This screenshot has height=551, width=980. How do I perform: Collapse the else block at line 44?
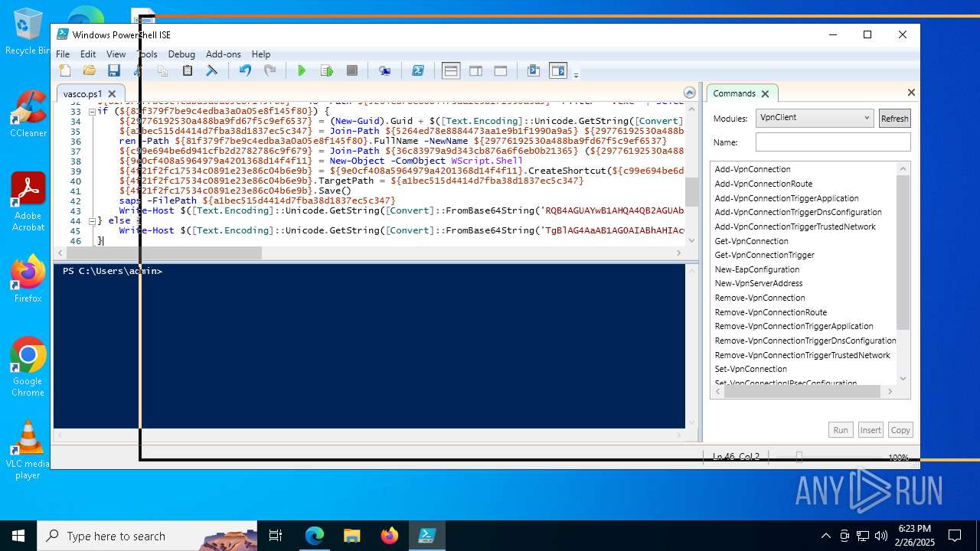tap(92, 220)
